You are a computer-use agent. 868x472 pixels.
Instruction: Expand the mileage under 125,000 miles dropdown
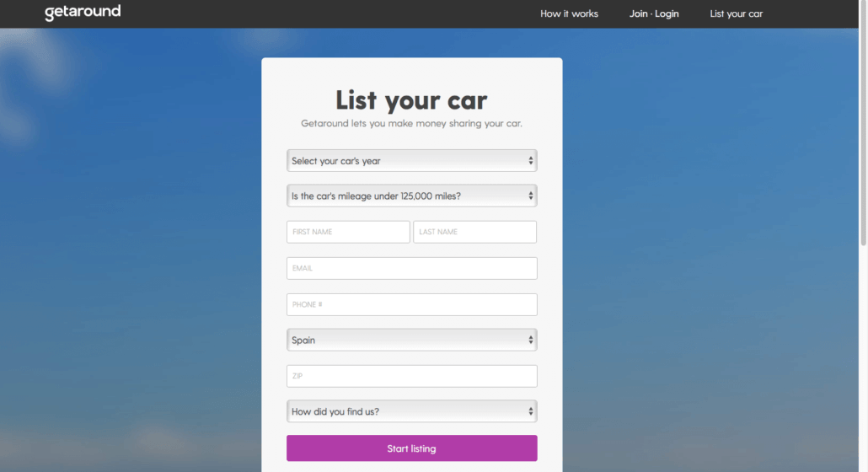tap(411, 196)
